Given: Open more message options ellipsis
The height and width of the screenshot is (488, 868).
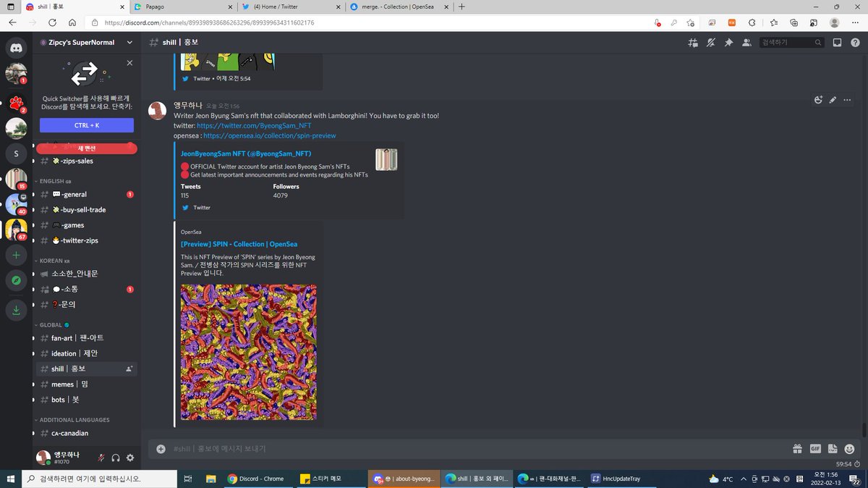Looking at the screenshot, I should [848, 100].
